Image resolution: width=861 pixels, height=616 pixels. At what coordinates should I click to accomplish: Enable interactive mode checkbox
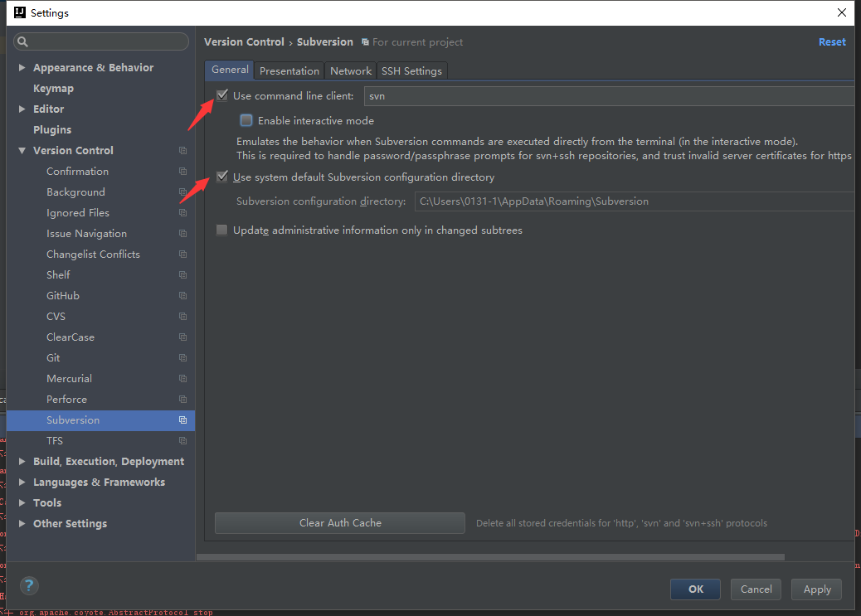point(246,120)
